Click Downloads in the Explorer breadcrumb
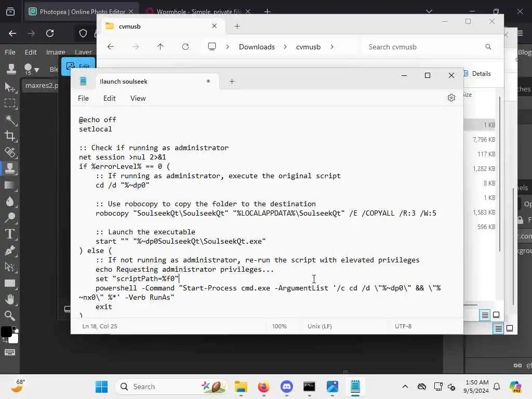The width and height of the screenshot is (532, 399). point(257,47)
